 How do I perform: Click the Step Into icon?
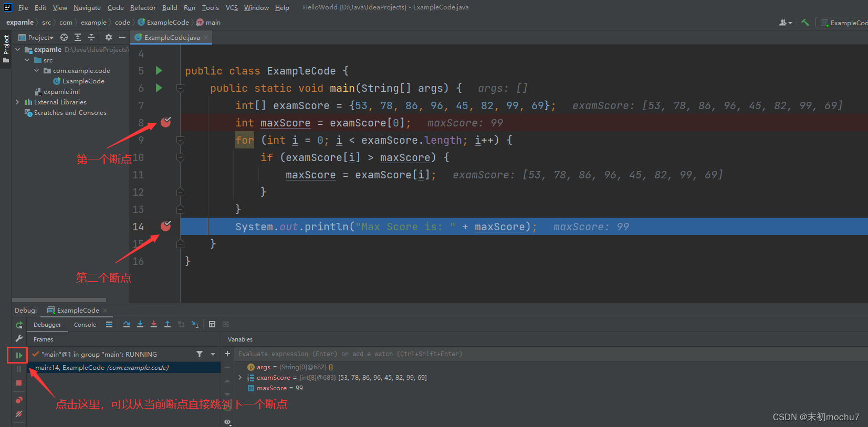[x=140, y=324]
